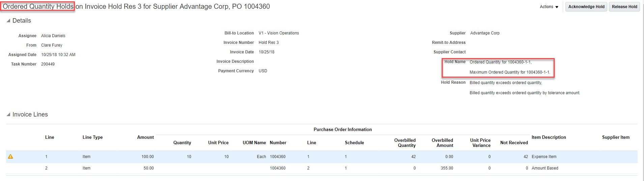This screenshot has width=644, height=181.
Task: Click the Acknowledge Hold button
Action: 586,7
